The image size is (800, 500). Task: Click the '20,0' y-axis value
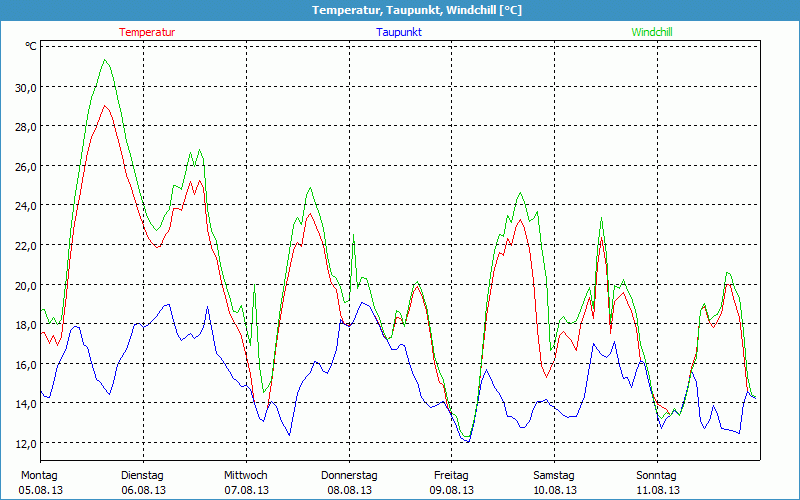click(26, 285)
